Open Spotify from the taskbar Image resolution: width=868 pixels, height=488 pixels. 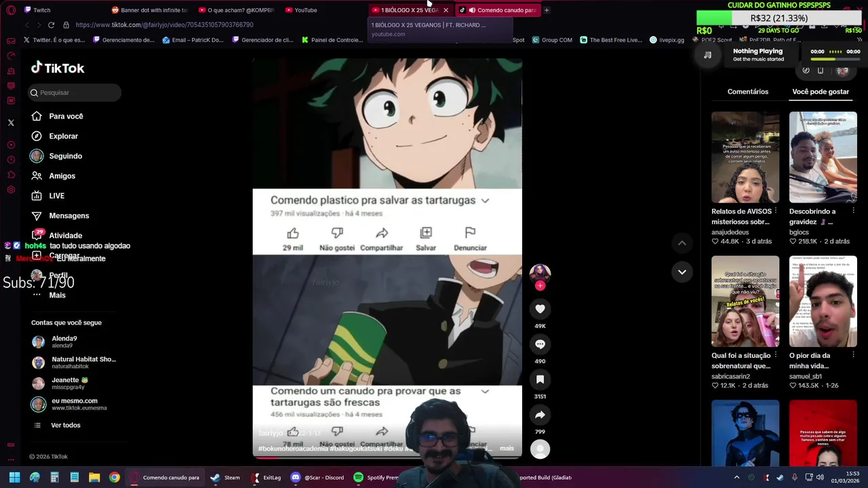coord(376,477)
